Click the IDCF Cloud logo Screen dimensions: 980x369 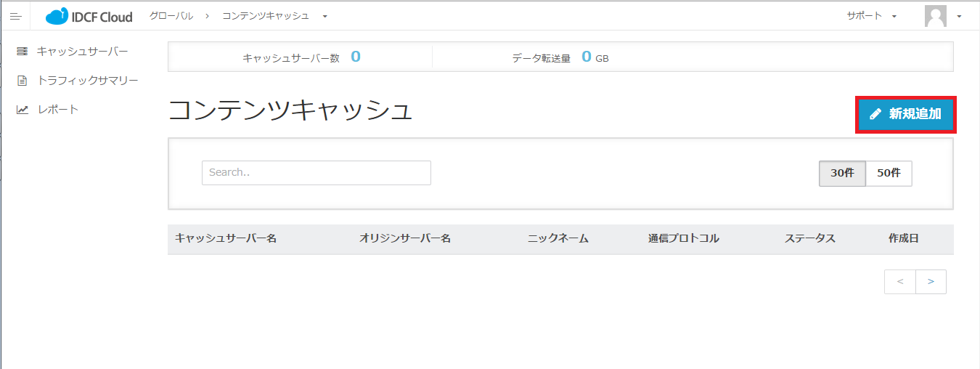(89, 16)
